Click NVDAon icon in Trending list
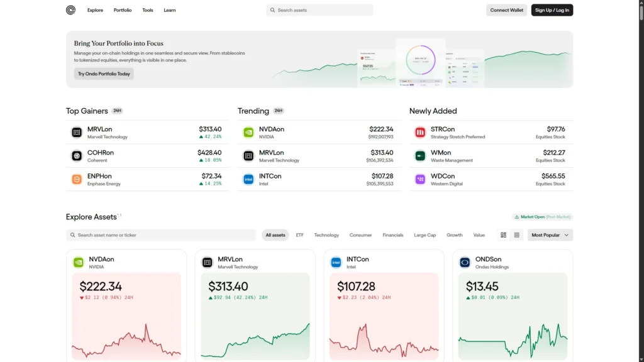 (x=248, y=133)
